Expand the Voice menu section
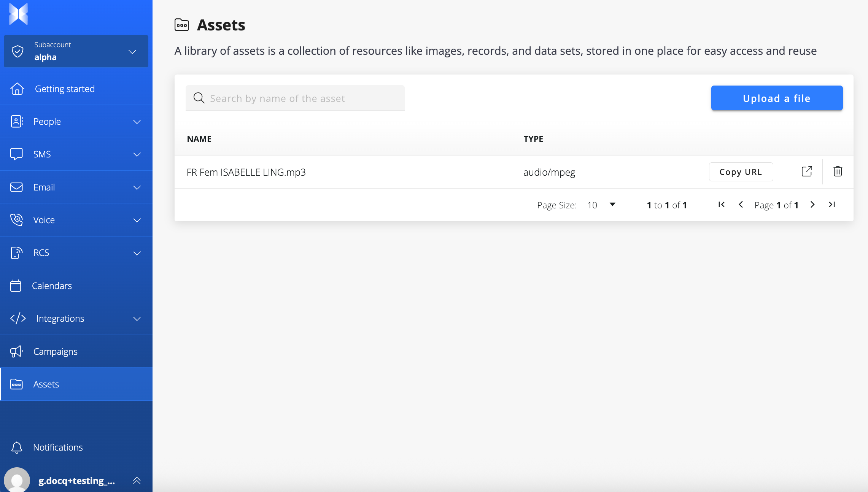 (x=76, y=220)
